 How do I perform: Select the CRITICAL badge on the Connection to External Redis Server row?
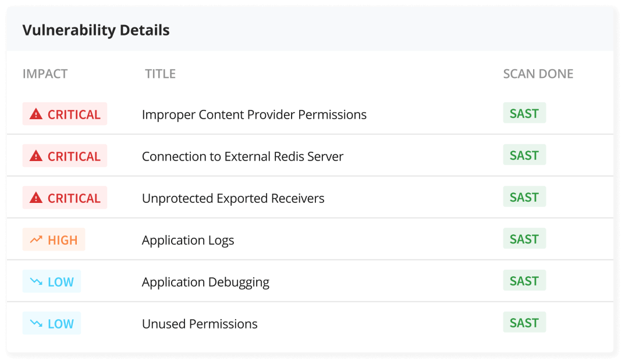(65, 156)
